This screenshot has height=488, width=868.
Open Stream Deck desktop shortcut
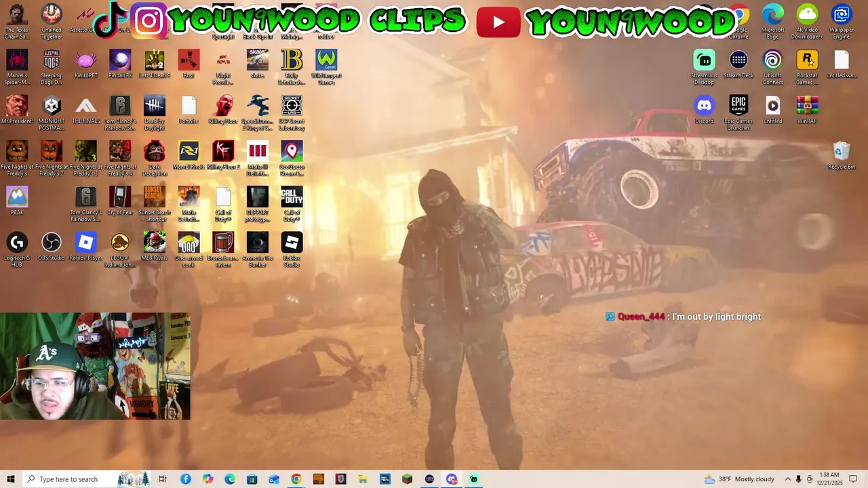[738, 64]
